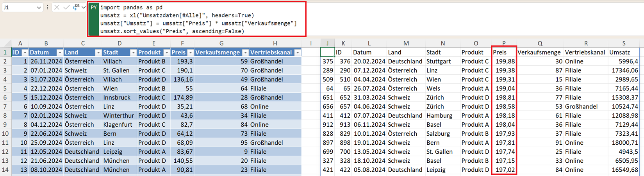Image resolution: width=644 pixels, height=176 pixels.
Task: Select cell J1 with the Python formula
Action: pyautogui.click(x=327, y=52)
